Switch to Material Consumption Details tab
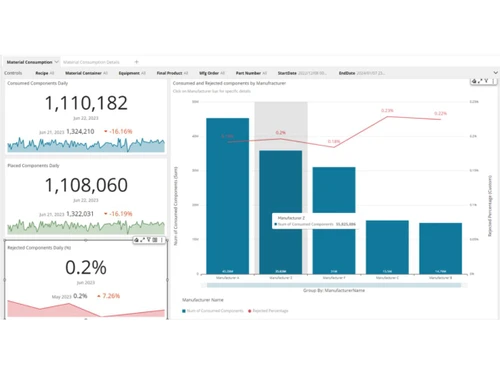Image resolution: width=500 pixels, height=375 pixels. [x=91, y=62]
